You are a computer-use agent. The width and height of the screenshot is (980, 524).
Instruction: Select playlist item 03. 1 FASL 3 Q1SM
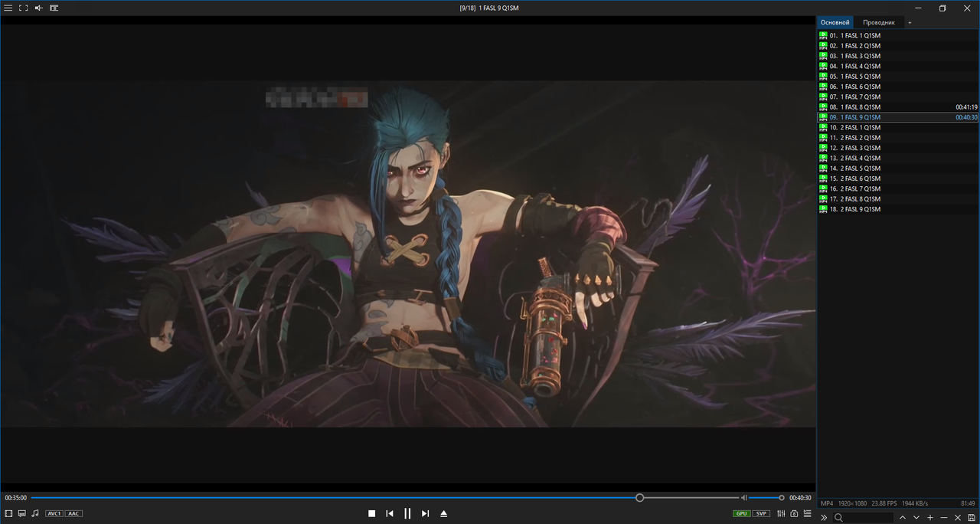pyautogui.click(x=898, y=56)
